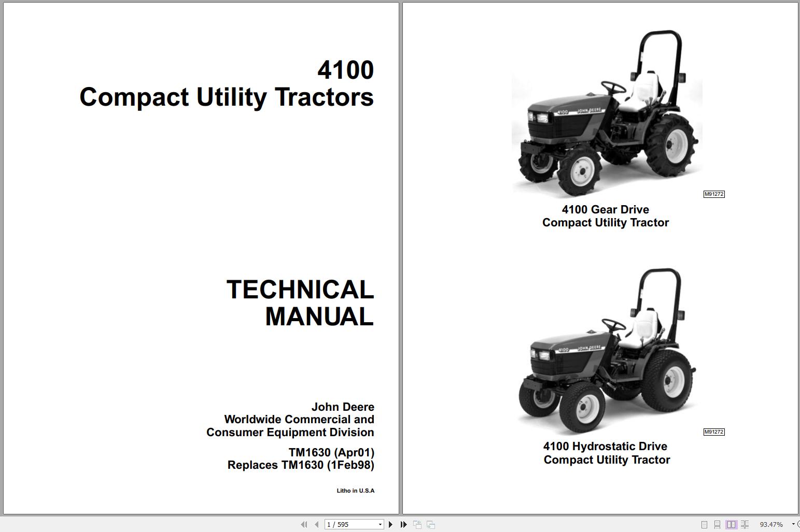
Task: Click 'Replaces TM1630 (1Feb98)' text
Action: (301, 465)
